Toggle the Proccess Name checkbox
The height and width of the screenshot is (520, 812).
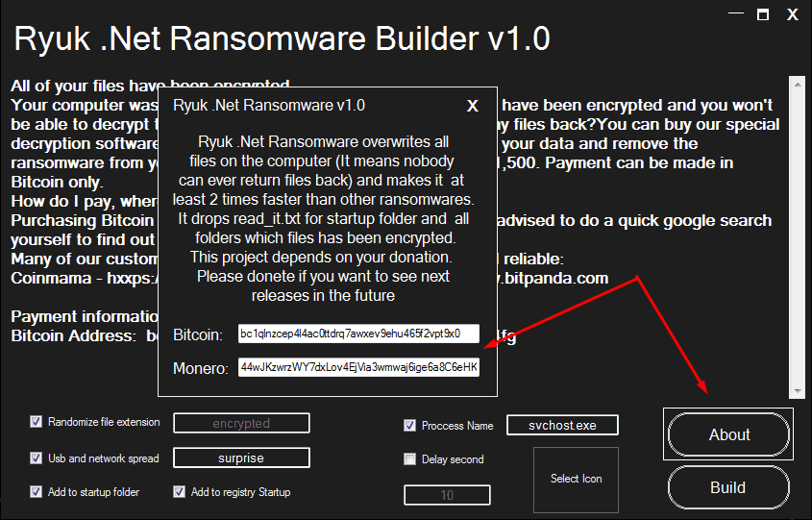(x=409, y=426)
